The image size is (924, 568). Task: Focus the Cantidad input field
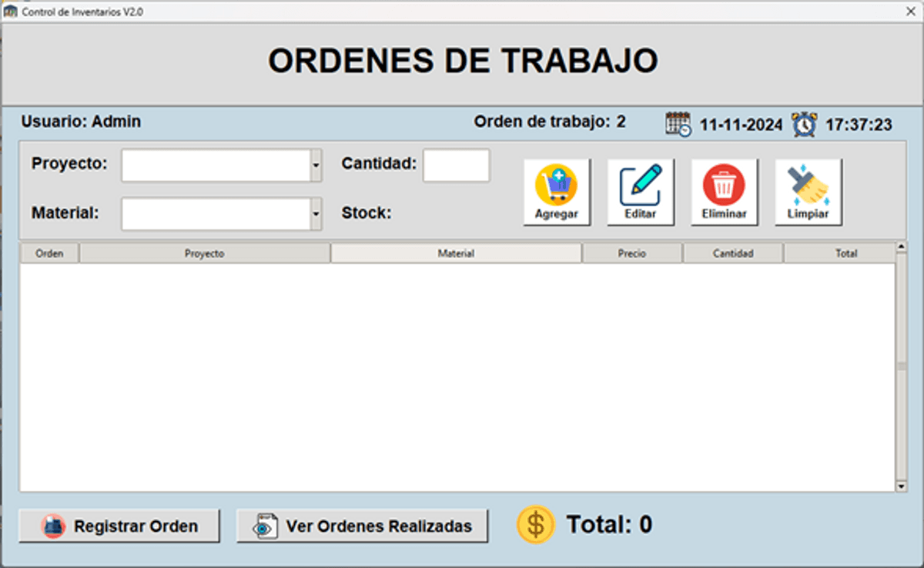(456, 165)
